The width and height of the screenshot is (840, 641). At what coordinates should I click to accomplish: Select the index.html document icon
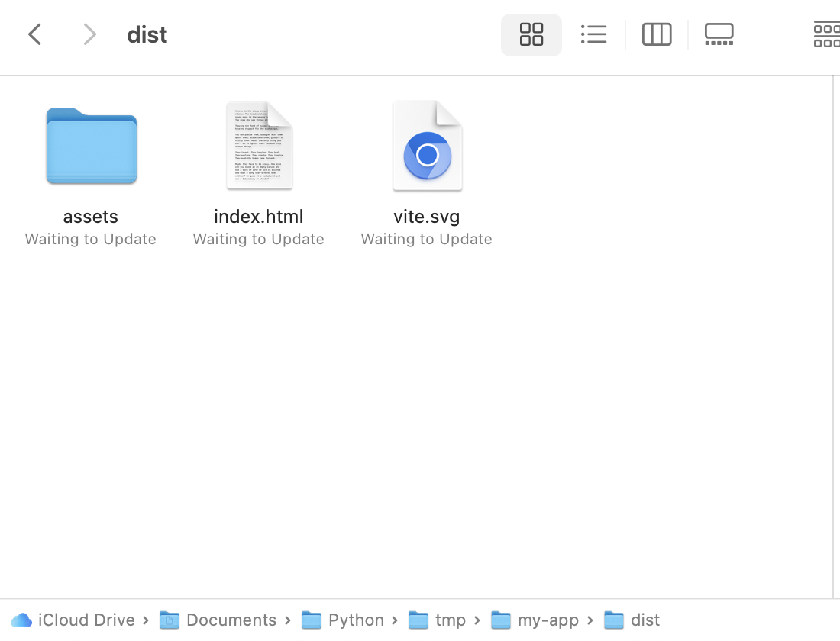[x=259, y=146]
